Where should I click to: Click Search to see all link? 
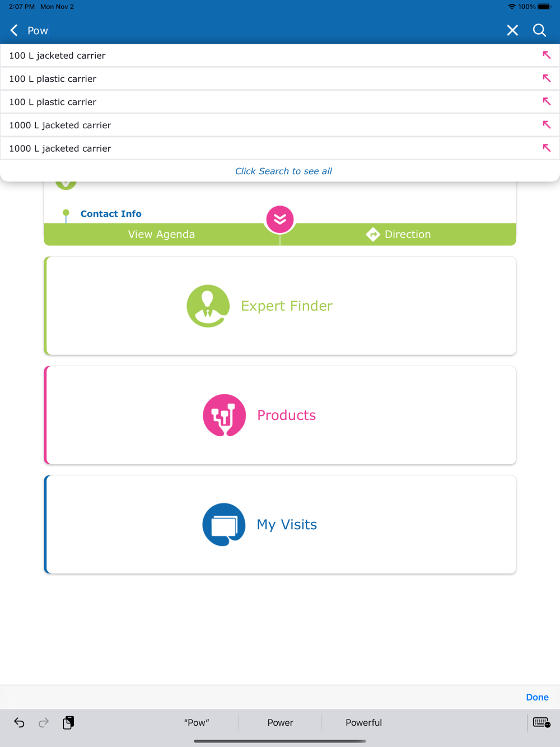(283, 171)
